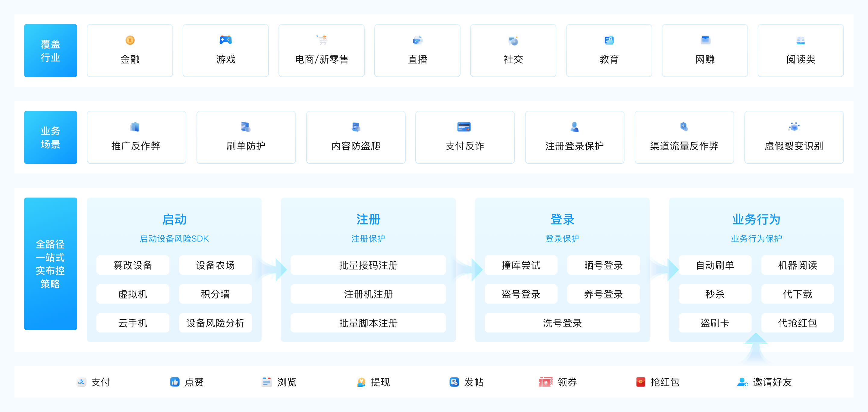Click the 云手机 button
This screenshot has height=412, width=868.
click(x=133, y=323)
